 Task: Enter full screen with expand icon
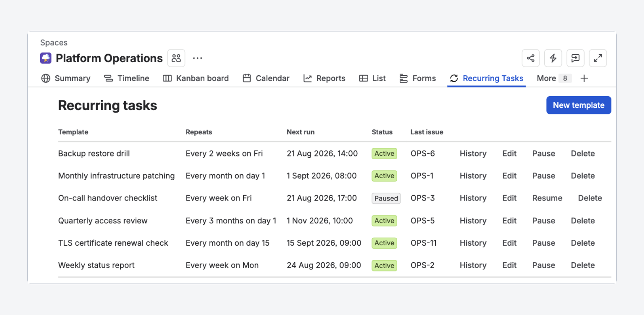(598, 58)
